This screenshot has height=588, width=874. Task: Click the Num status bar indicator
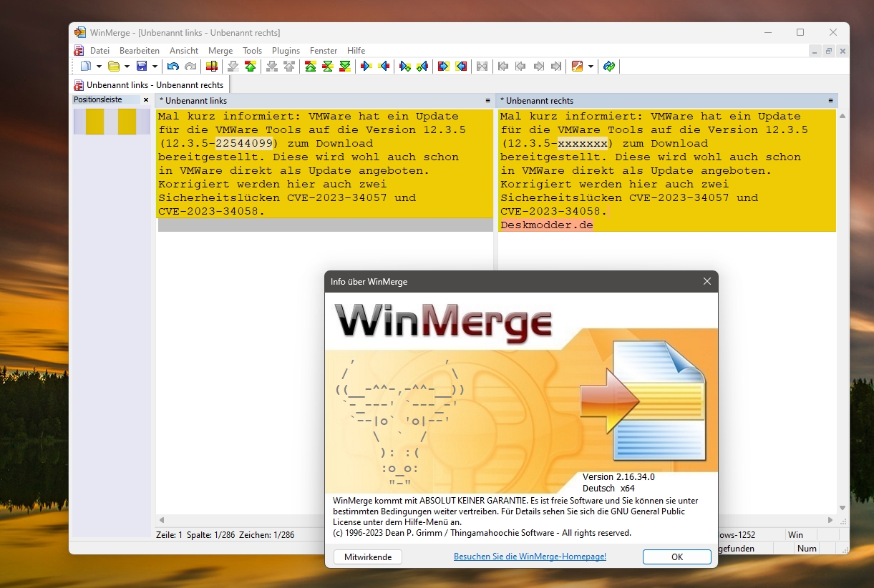(807, 549)
